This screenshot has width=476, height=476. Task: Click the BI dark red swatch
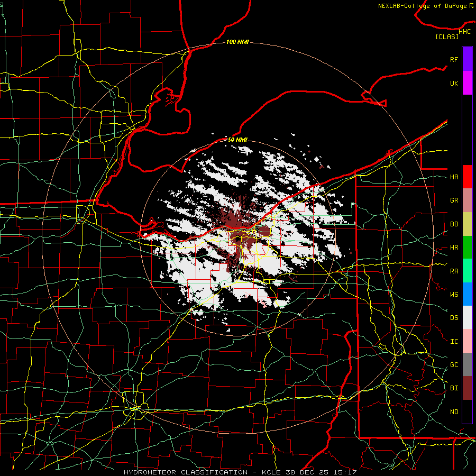(x=467, y=388)
